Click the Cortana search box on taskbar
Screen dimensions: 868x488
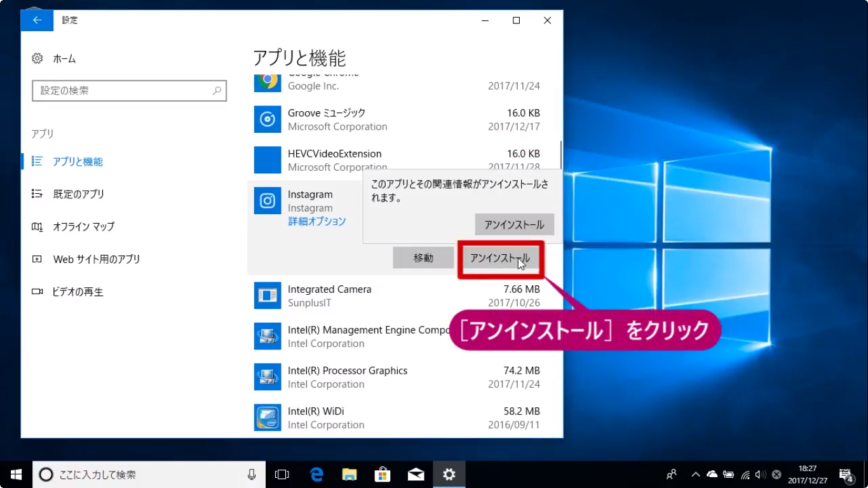[x=149, y=474]
